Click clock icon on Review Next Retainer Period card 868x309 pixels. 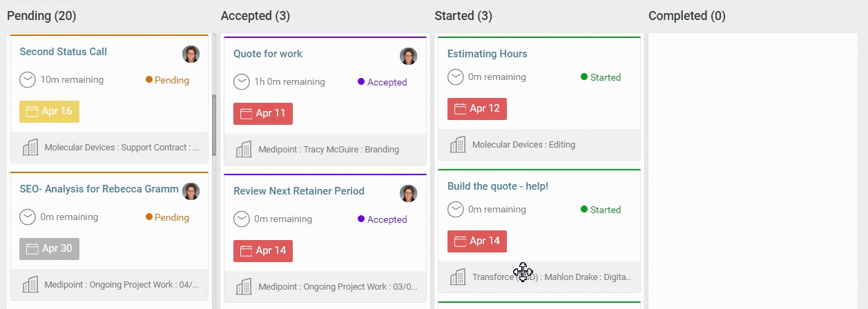242,219
